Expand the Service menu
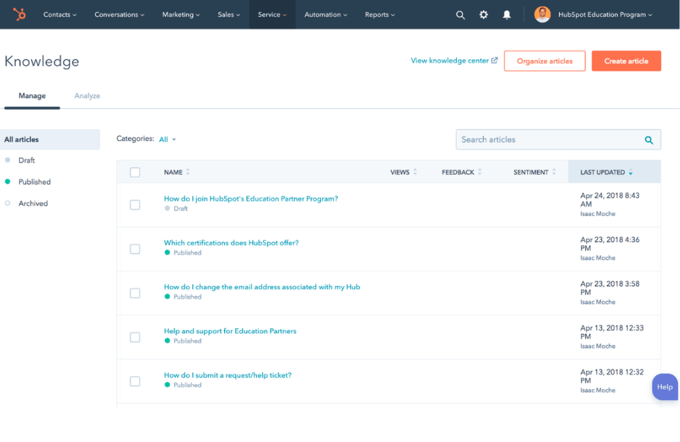680x442 pixels. point(272,15)
